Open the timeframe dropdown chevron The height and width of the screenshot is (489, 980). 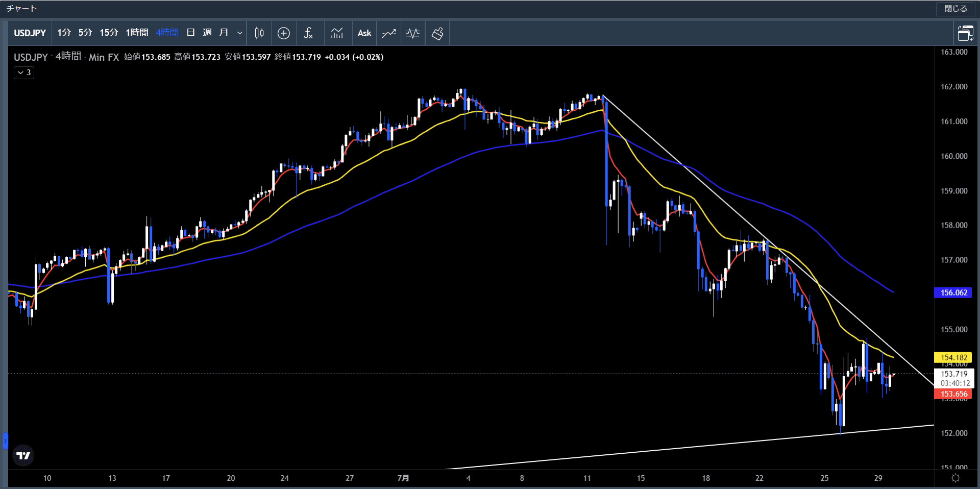tap(239, 33)
